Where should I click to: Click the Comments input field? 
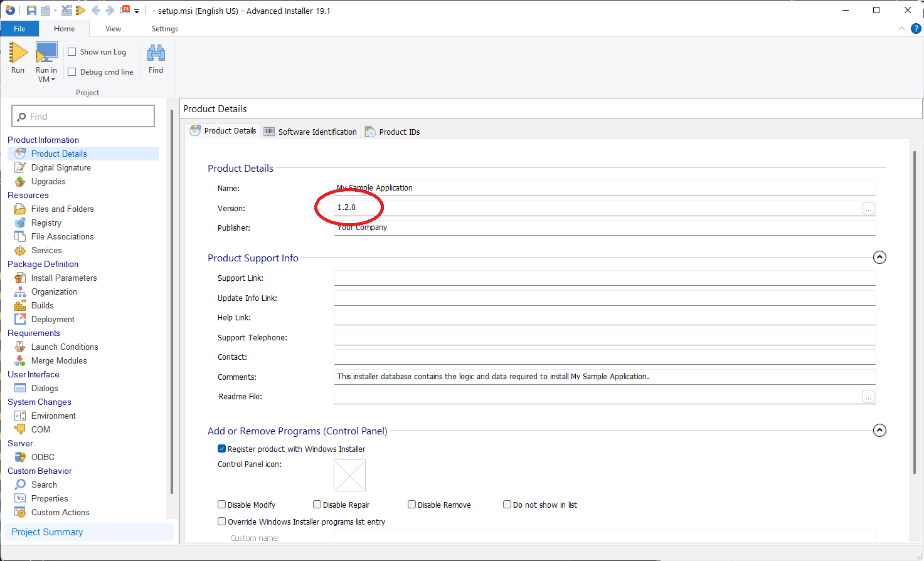click(605, 377)
